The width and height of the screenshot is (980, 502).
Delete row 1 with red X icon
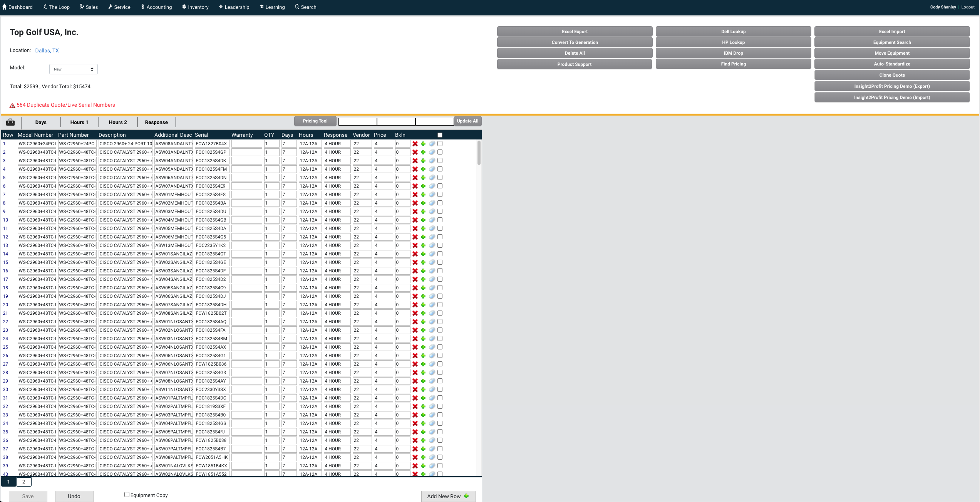(415, 144)
